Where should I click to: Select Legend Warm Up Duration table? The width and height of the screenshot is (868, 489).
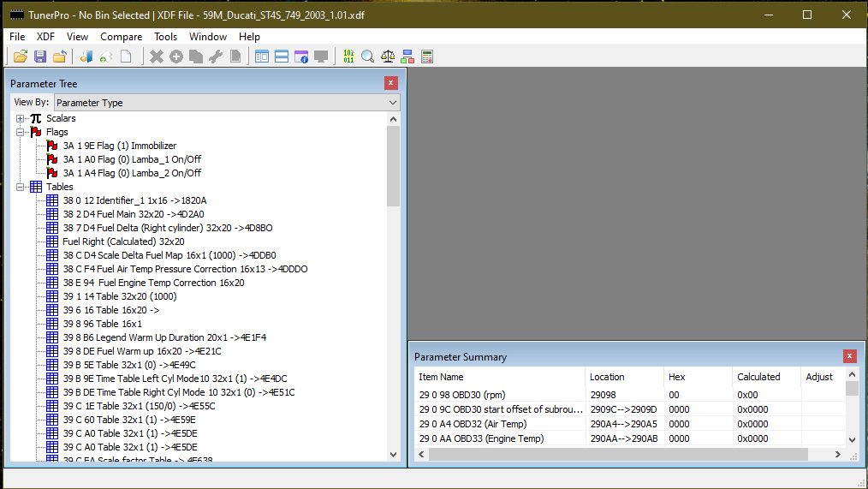tap(164, 337)
